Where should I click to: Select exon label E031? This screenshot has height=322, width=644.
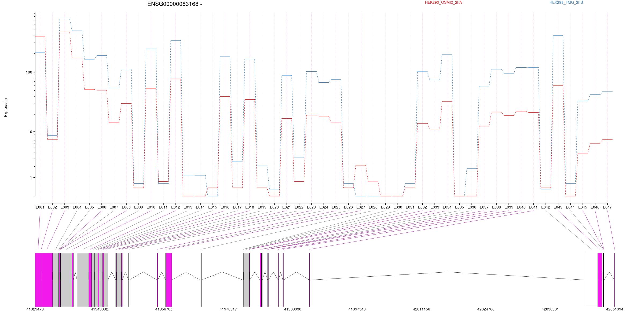[x=410, y=207]
